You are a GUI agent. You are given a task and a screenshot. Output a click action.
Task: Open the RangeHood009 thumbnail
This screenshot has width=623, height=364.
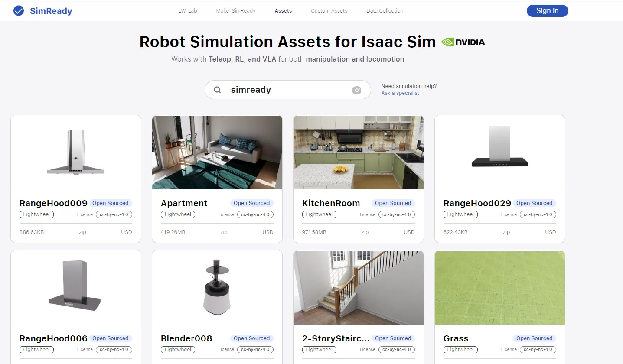pyautogui.click(x=76, y=153)
